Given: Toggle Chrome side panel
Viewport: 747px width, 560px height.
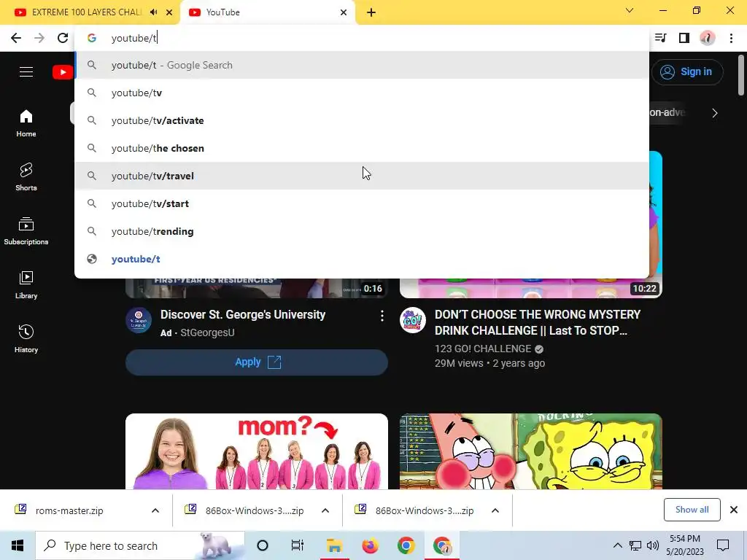Looking at the screenshot, I should [684, 38].
